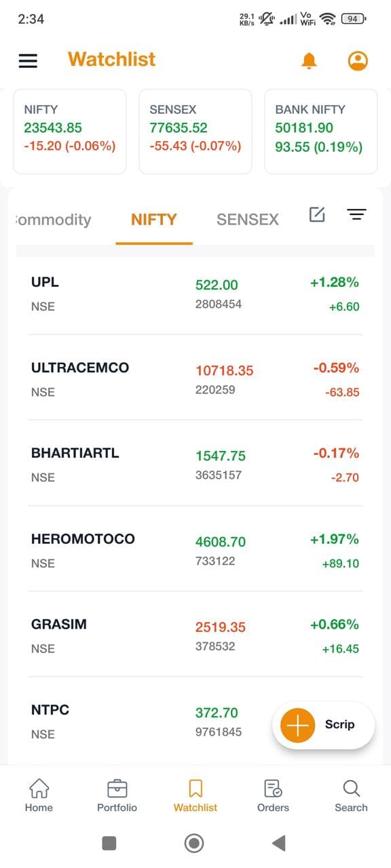Screen dimensions: 391x868
Task: Open the BANK NIFTY index card
Action: [320, 131]
